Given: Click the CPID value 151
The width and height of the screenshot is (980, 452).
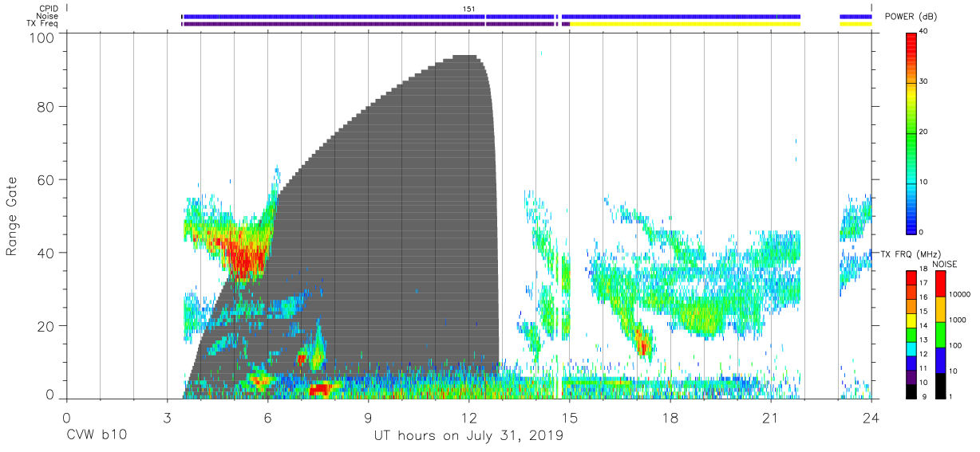Looking at the screenshot, I should 469,9.
